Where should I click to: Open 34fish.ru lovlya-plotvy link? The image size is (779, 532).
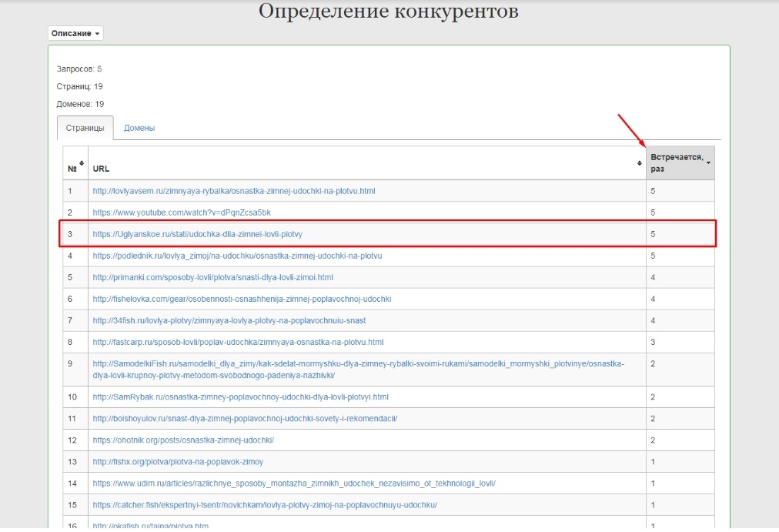[229, 320]
